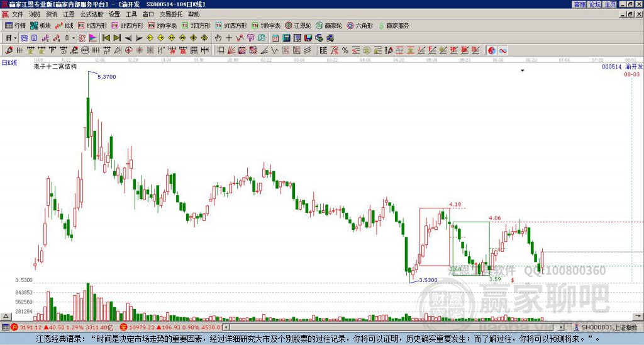Open the P四方形 tool
Viewport: 644px width, 345px height.
(x=93, y=25)
